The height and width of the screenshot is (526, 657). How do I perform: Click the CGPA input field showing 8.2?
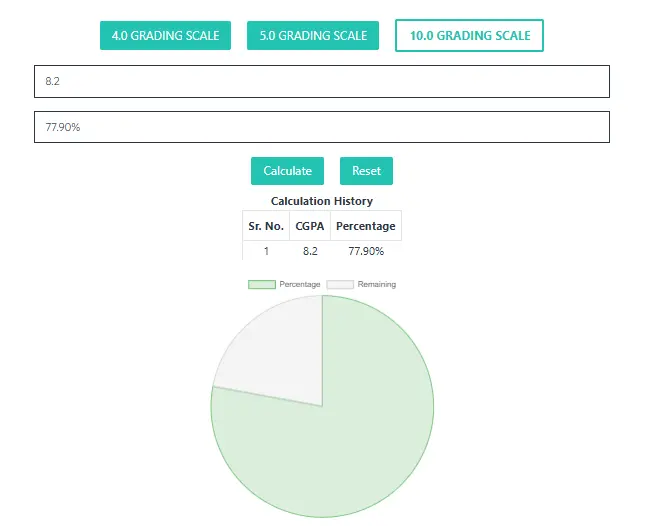coord(322,81)
